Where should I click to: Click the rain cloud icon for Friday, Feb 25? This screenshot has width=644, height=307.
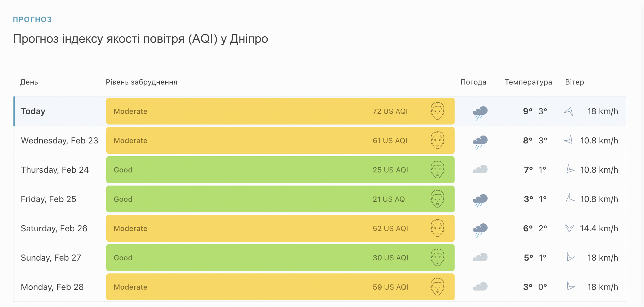(x=480, y=201)
